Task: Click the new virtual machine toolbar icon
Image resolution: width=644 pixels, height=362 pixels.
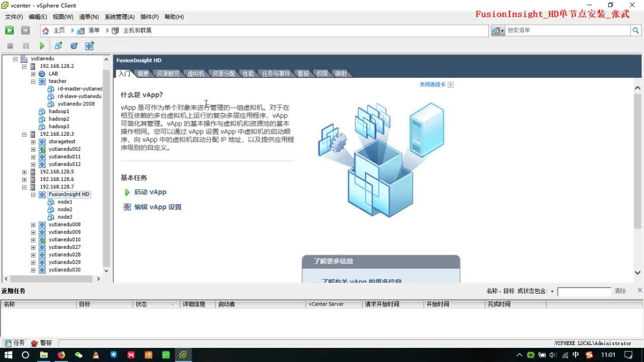Action: pyautogui.click(x=58, y=46)
